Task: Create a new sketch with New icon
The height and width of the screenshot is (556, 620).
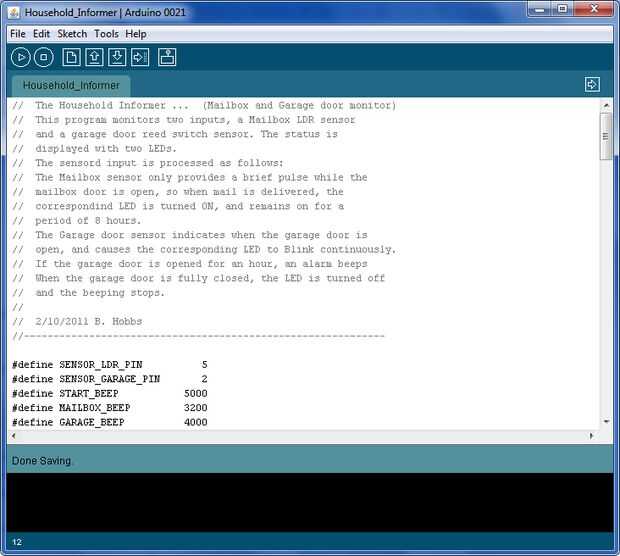Action: 71,57
